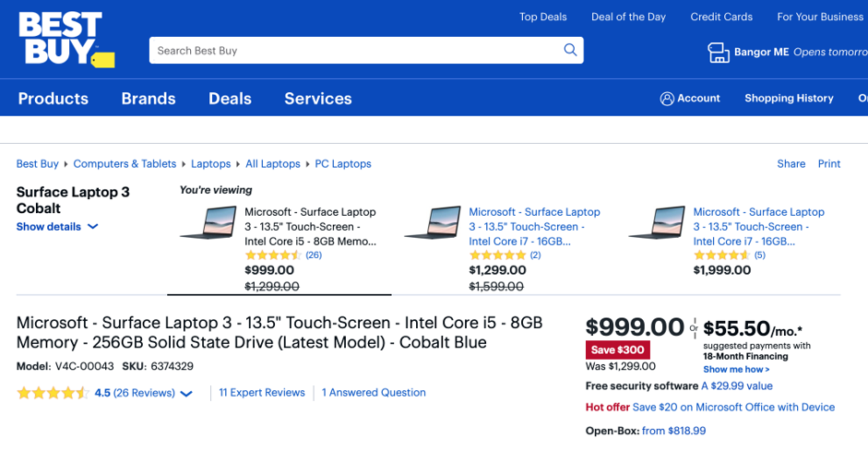
Task: Go to All Laptops breadcrumb
Action: (273, 164)
